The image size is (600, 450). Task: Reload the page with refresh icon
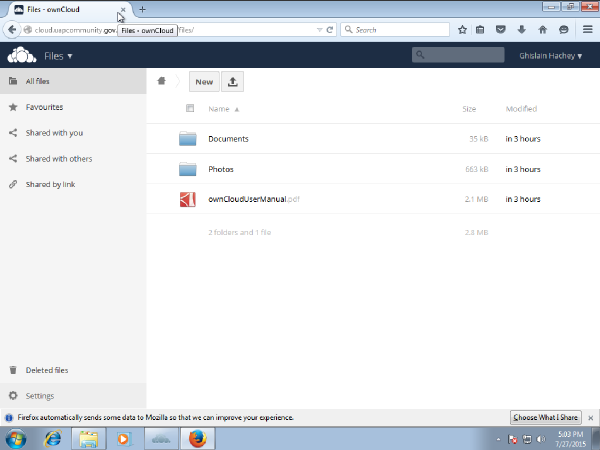point(329,30)
